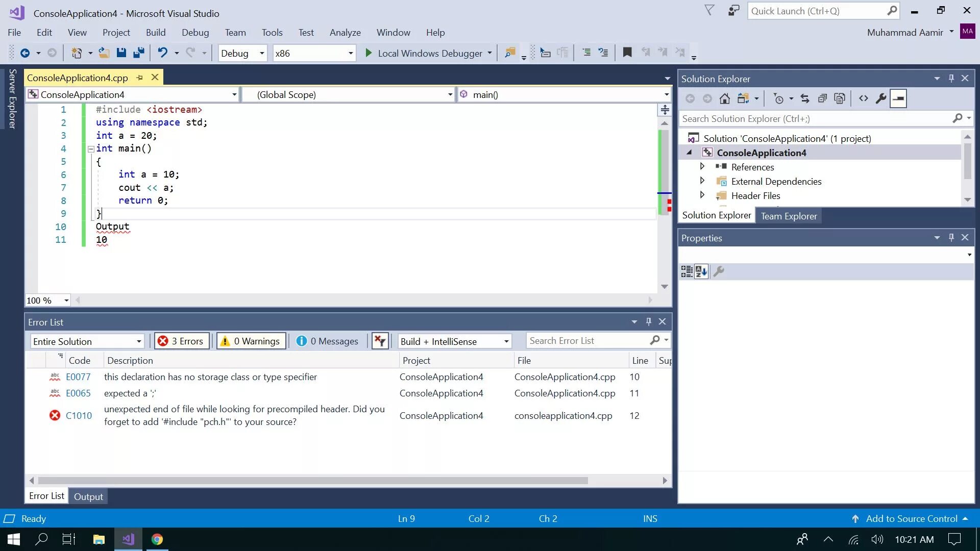
Task: Toggle Show All Files in Solution Explorer
Action: click(840, 98)
